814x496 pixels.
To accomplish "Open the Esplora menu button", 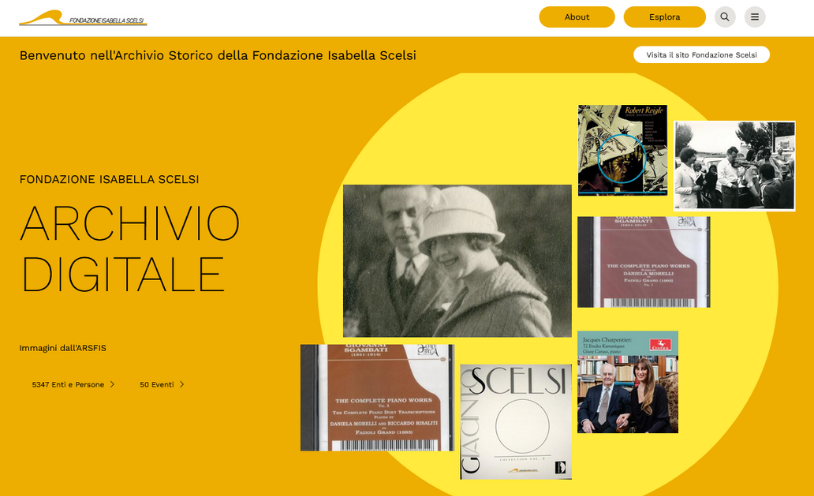I will [664, 17].
